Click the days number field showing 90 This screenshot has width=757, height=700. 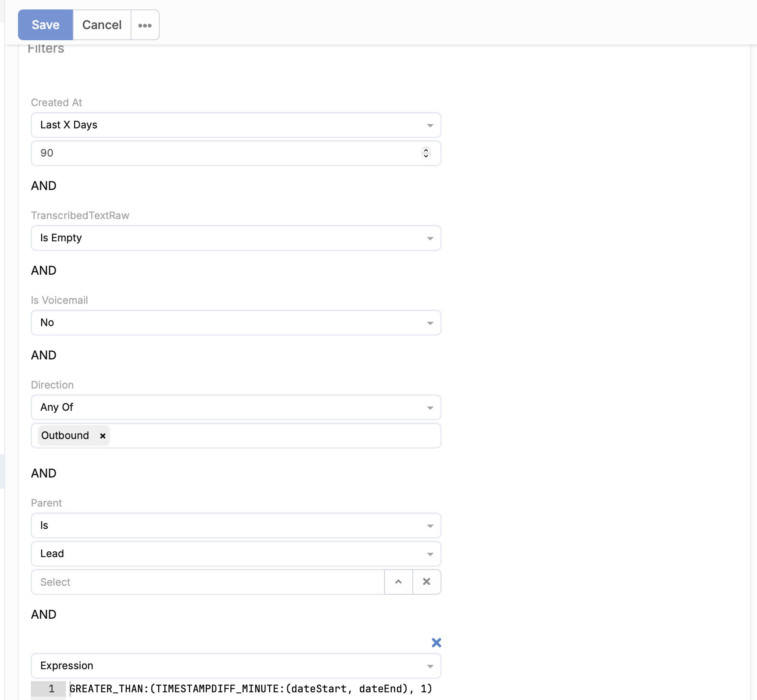click(227, 153)
